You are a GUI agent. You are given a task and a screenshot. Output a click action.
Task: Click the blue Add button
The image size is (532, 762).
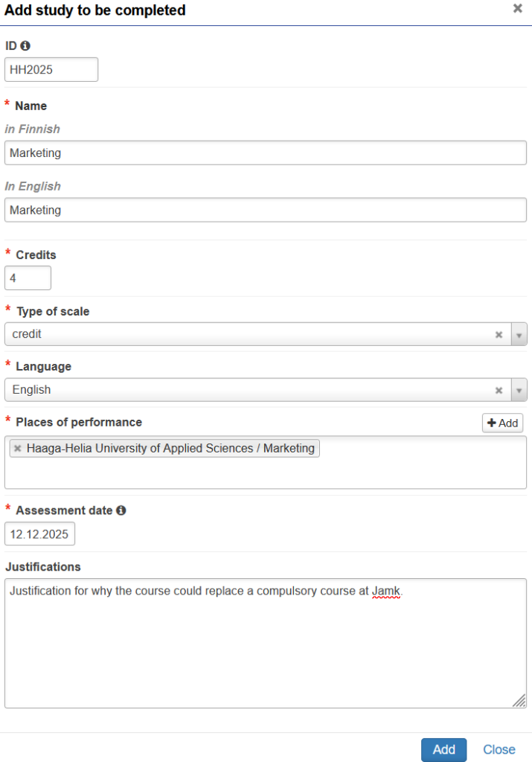(443, 749)
